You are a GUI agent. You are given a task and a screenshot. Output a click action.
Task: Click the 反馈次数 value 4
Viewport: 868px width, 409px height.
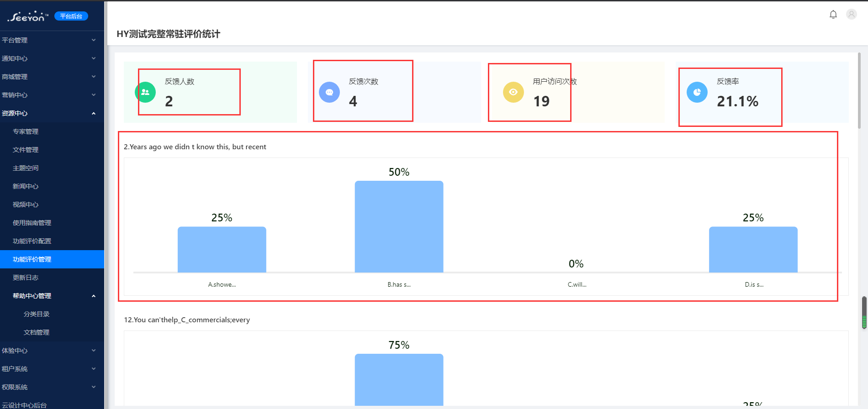353,101
